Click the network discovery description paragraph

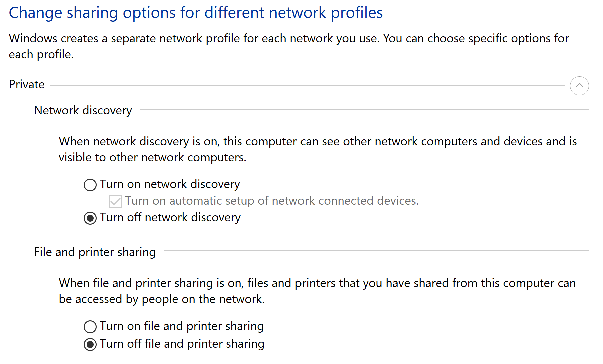coord(318,149)
